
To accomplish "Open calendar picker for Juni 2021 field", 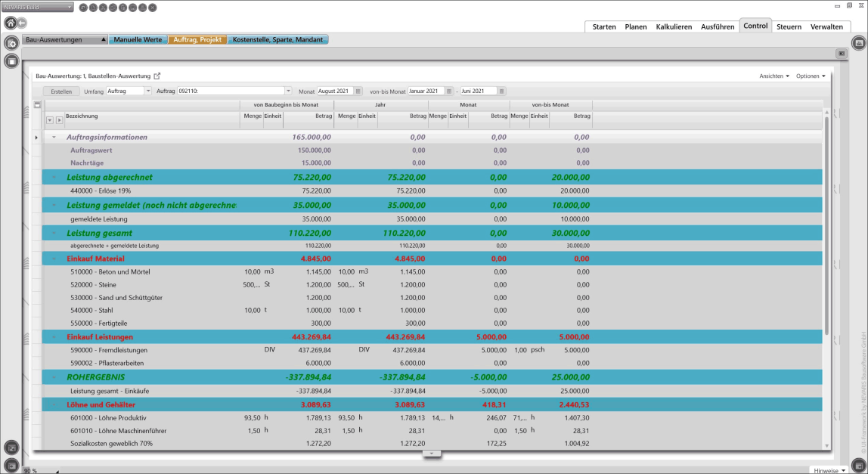I will point(501,91).
